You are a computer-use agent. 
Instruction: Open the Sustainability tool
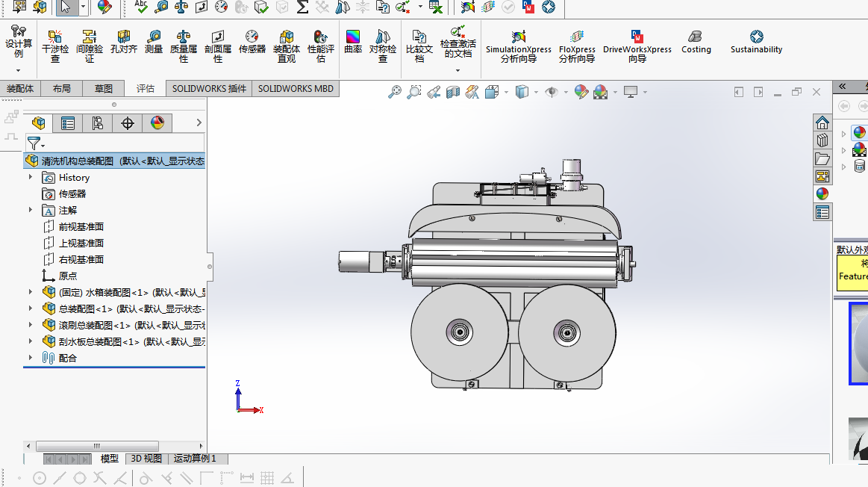756,42
